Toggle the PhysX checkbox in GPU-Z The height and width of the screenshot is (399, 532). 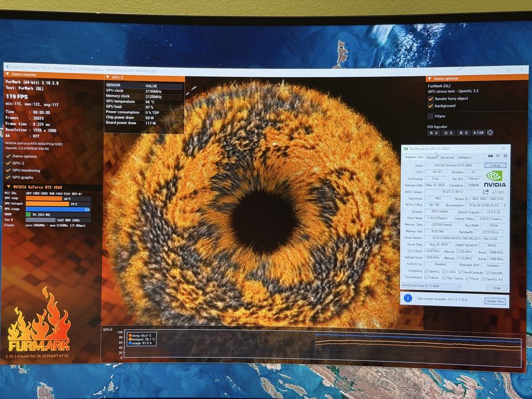click(x=467, y=279)
